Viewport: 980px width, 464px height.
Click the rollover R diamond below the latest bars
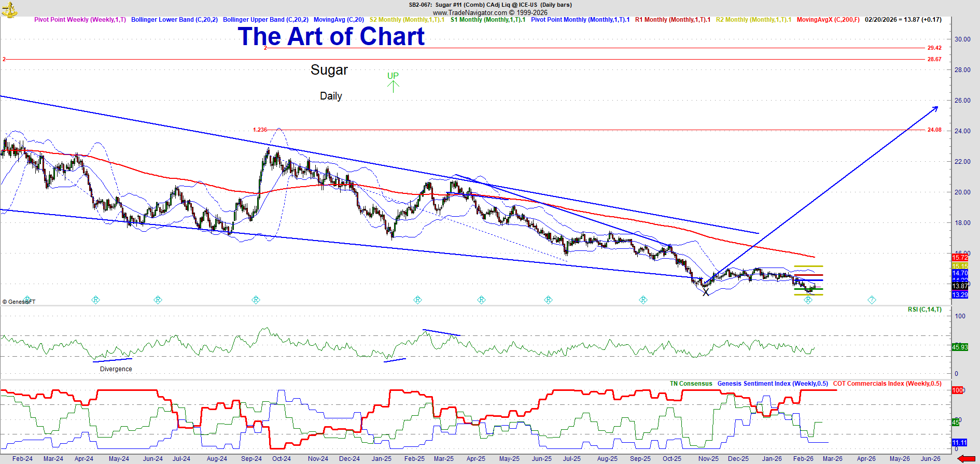click(x=808, y=300)
